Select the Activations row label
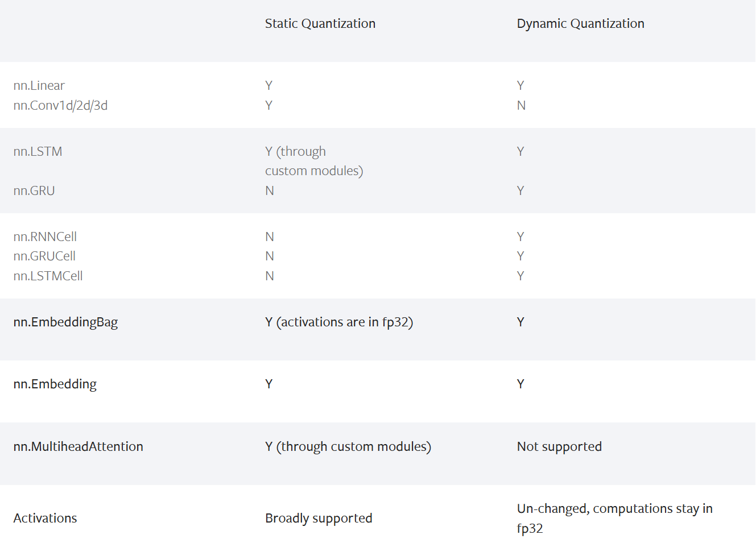 [x=45, y=519]
